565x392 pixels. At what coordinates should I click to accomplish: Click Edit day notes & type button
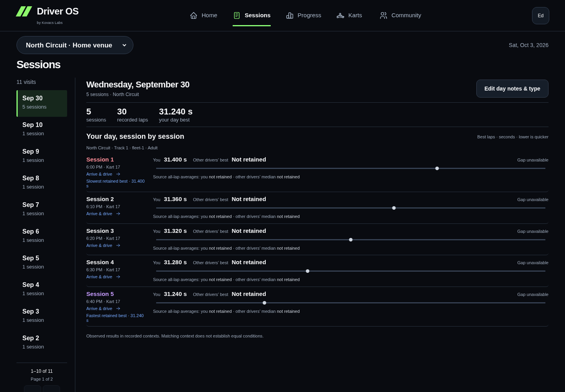point(512,89)
